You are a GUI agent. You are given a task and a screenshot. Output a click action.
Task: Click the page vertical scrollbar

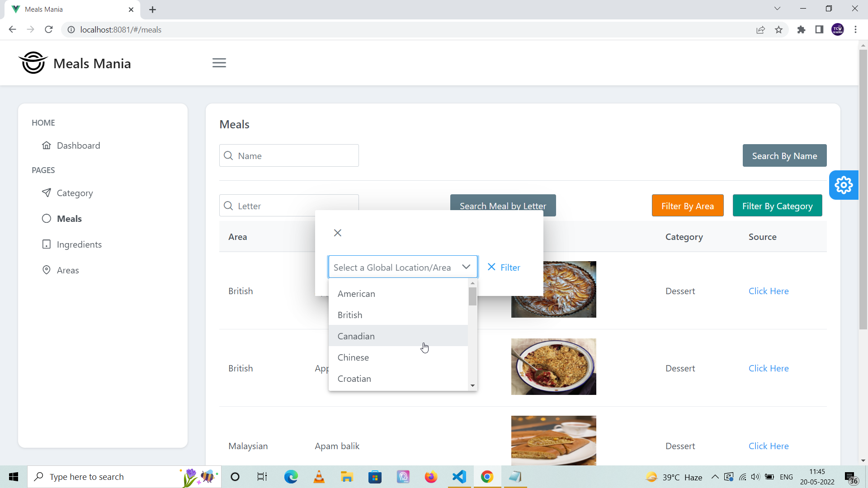863,190
